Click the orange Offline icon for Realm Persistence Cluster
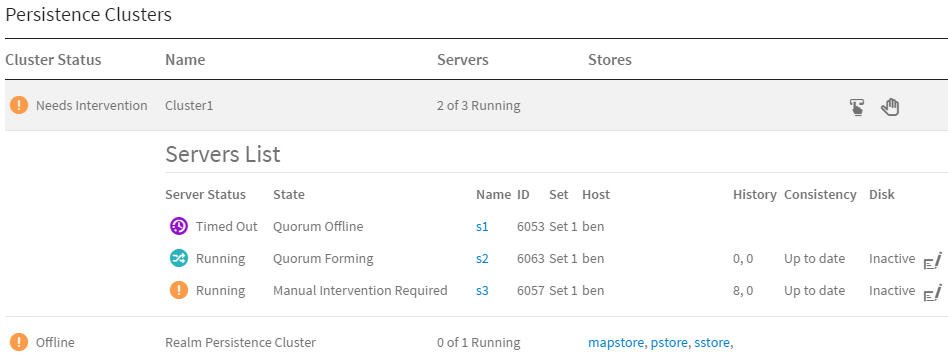 click(x=19, y=343)
